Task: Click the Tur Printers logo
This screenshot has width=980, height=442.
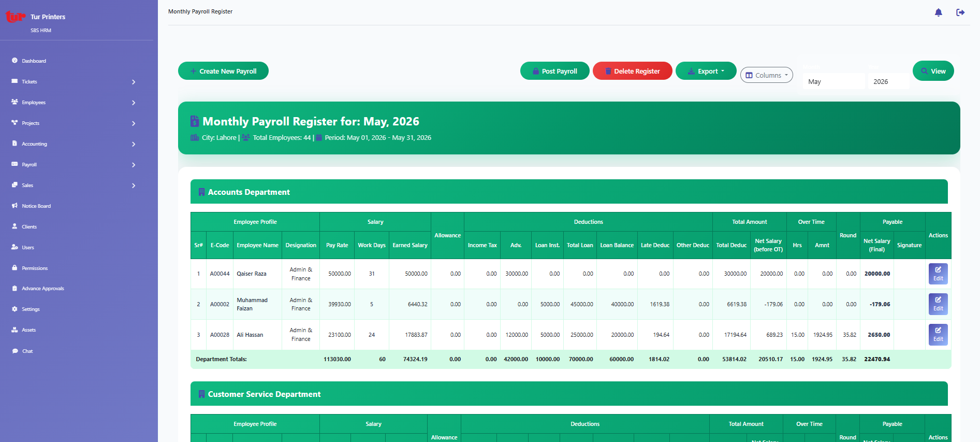Action: [x=15, y=17]
